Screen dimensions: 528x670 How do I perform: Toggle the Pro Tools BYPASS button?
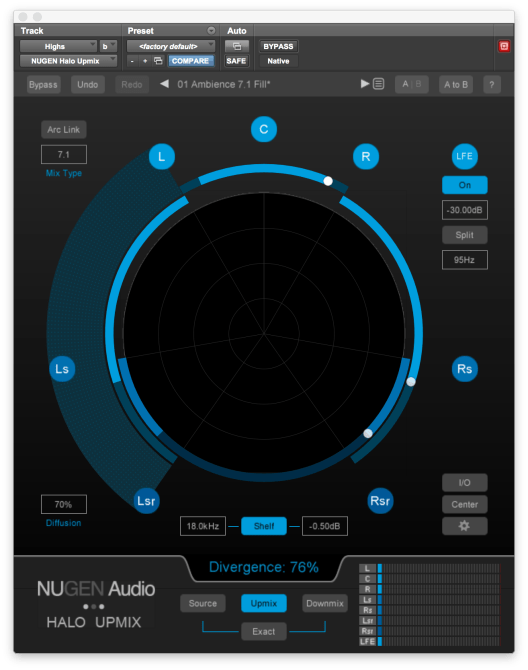click(x=278, y=46)
